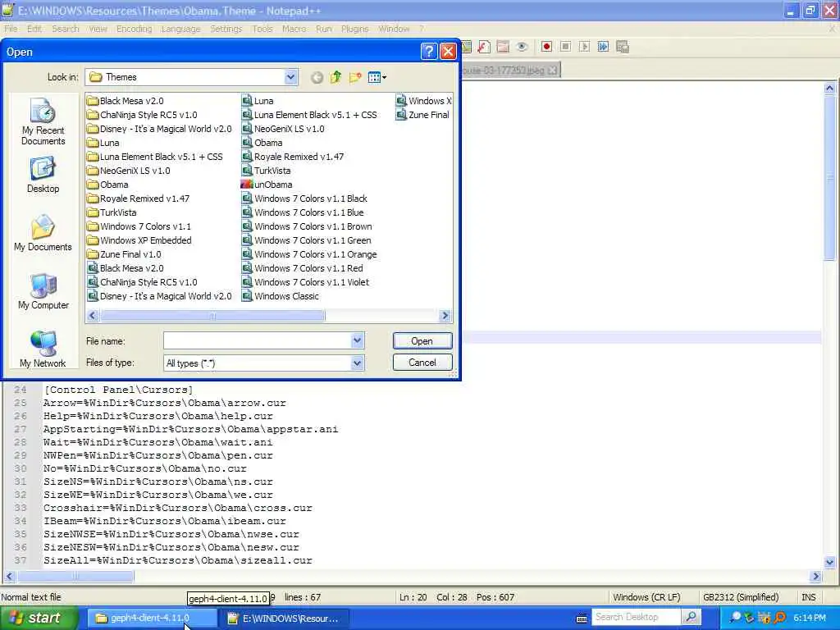The height and width of the screenshot is (630, 840).
Task: Open the Language menu
Action: [x=180, y=29]
